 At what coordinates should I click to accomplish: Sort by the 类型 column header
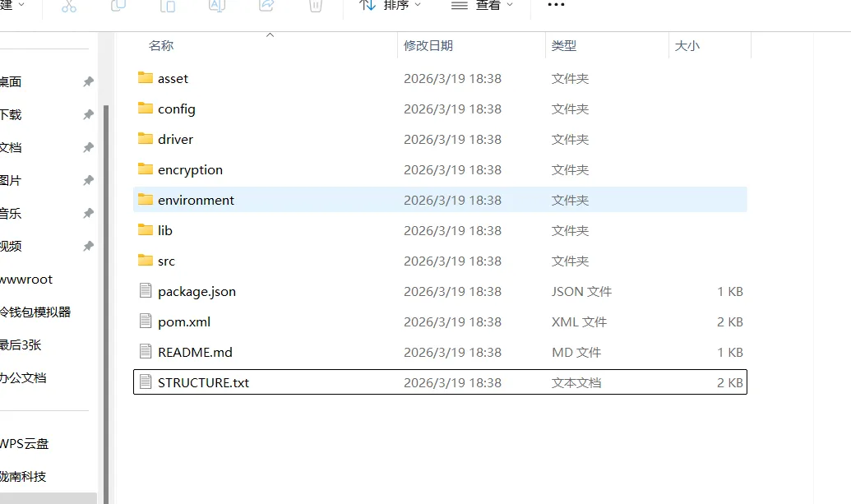(564, 45)
